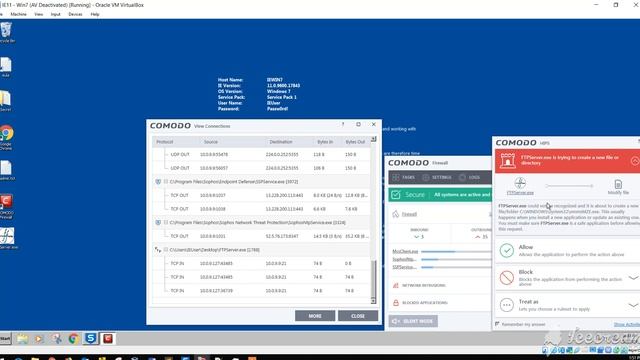The width and height of the screenshot is (640, 360).
Task: Open Google Chrome from the desktop
Action: pyautogui.click(x=6, y=138)
